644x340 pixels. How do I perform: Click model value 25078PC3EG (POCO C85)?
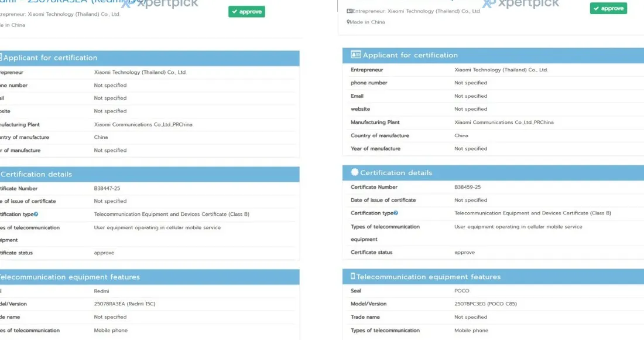[x=485, y=304]
